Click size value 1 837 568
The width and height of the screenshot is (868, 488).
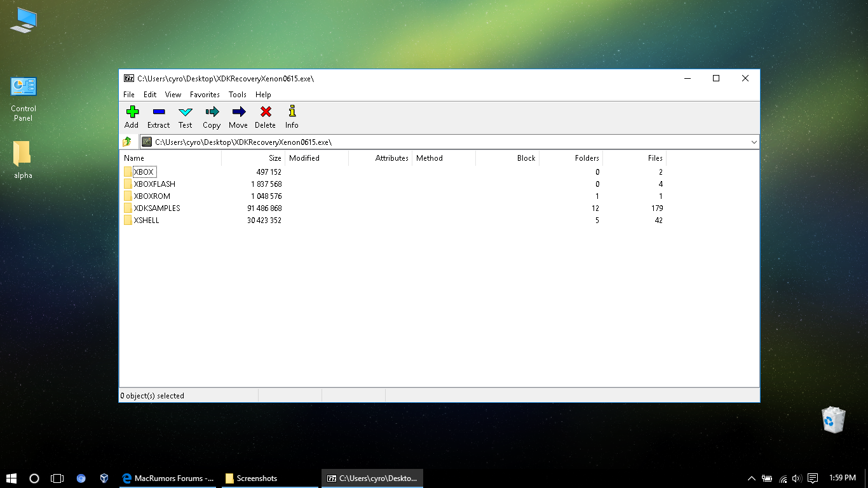[x=266, y=184]
